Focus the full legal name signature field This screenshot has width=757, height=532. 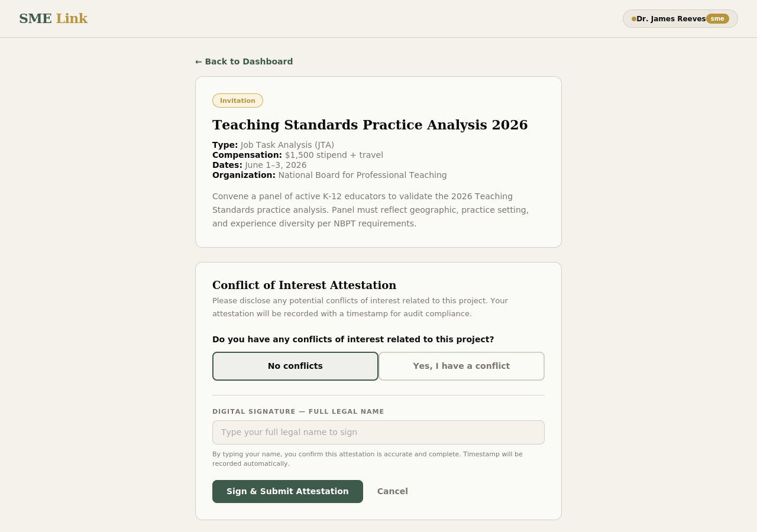pos(378,432)
